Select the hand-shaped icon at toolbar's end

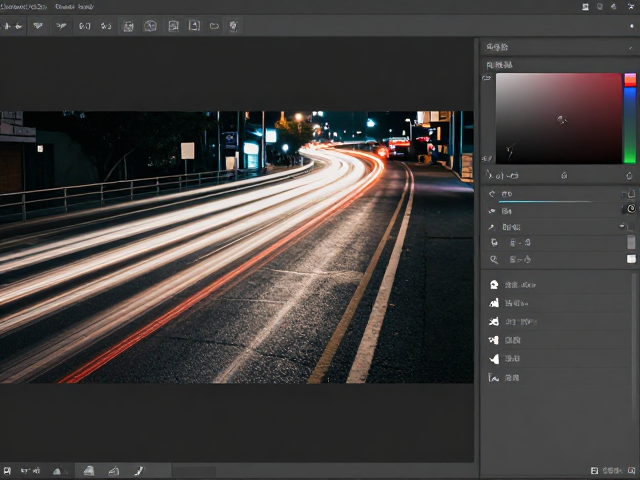[233, 26]
